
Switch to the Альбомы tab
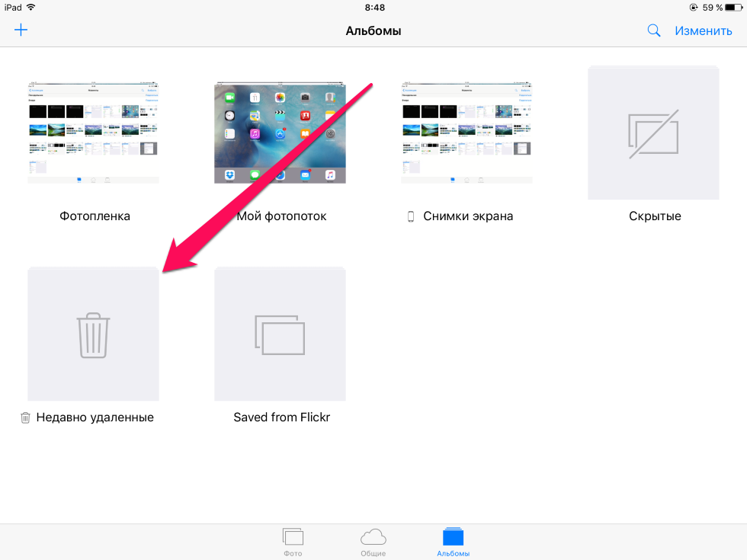pyautogui.click(x=453, y=542)
